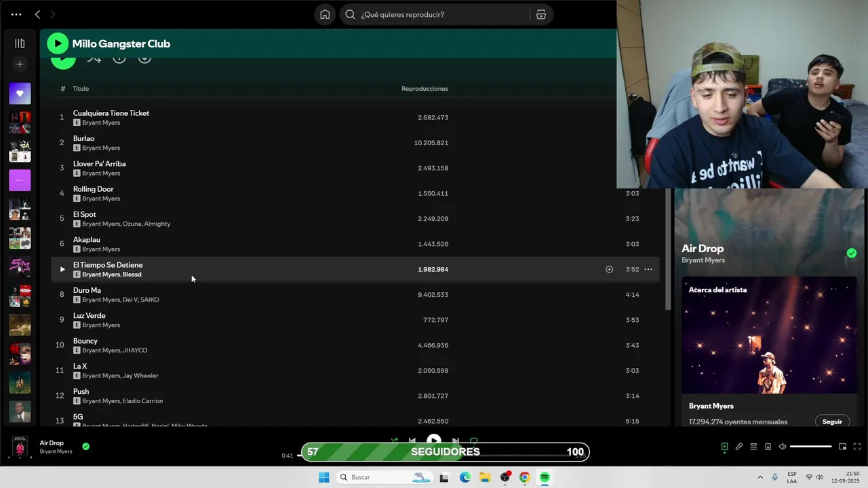Follow Bryant Myers with Seguir button
868x488 pixels.
pyautogui.click(x=832, y=422)
